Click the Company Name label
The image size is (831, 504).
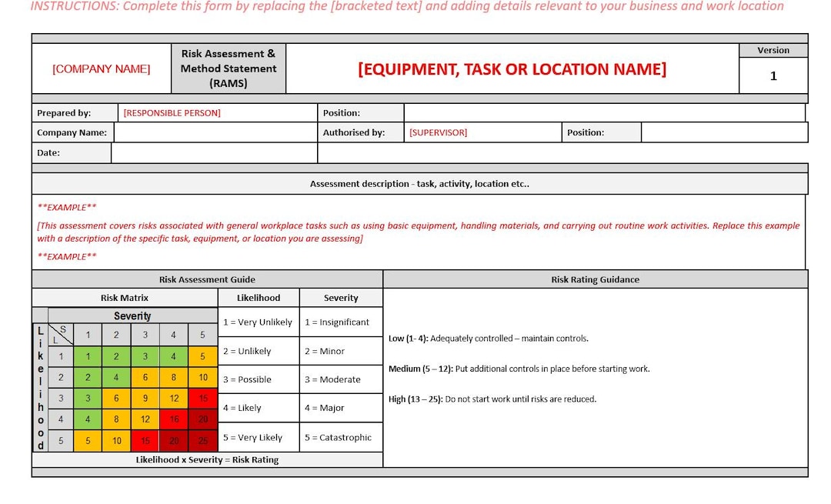72,132
